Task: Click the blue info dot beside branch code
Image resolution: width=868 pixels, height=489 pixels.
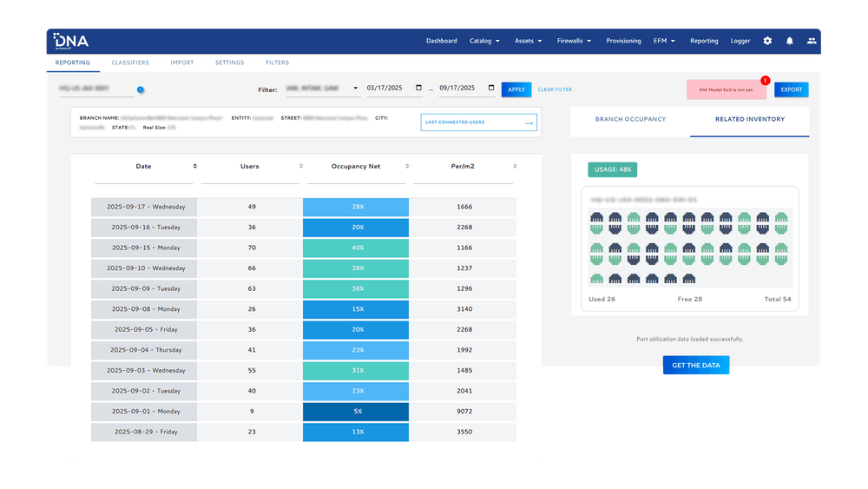Action: 141,89
